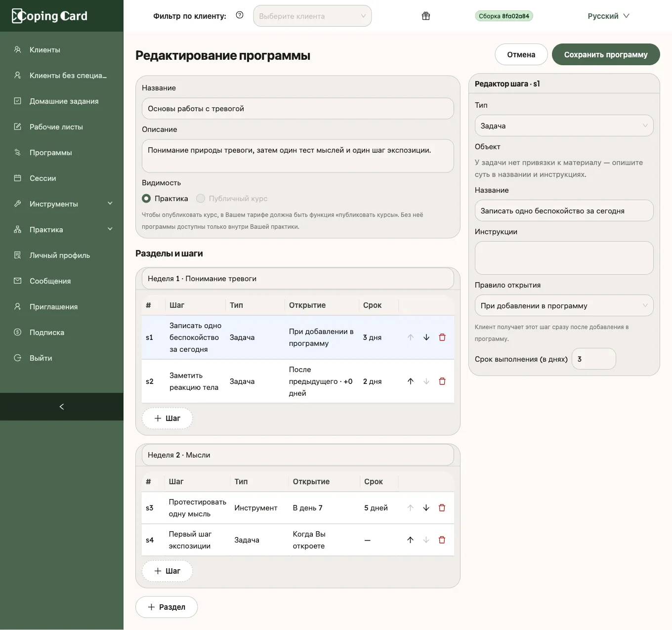Click the Подписка coin icon
The width and height of the screenshot is (672, 630).
pyautogui.click(x=18, y=332)
